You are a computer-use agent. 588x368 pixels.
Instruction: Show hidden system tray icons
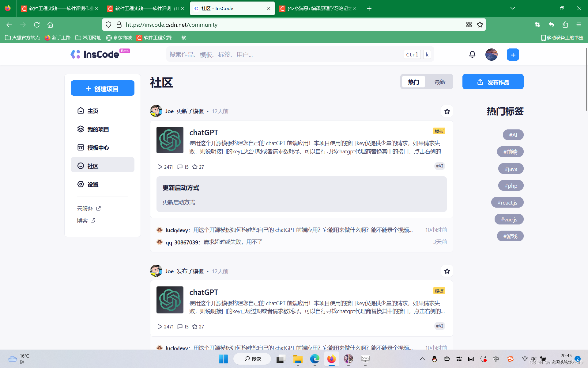(422, 359)
